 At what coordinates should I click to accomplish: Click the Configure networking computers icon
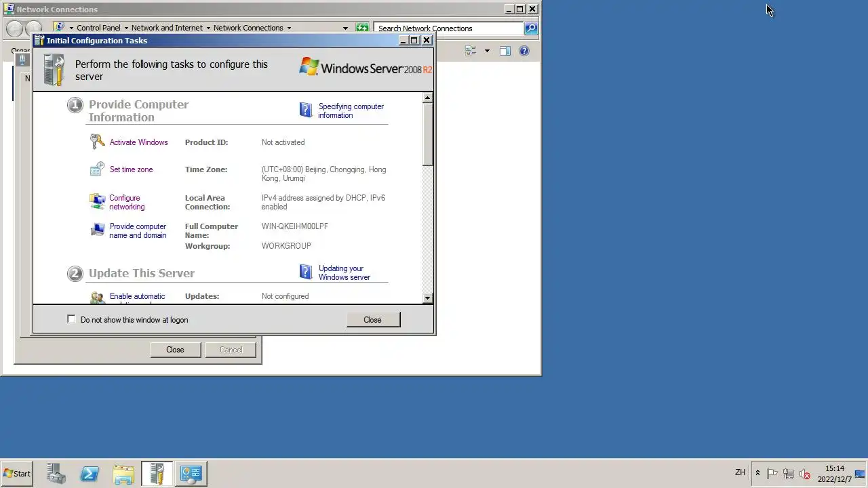pyautogui.click(x=98, y=201)
